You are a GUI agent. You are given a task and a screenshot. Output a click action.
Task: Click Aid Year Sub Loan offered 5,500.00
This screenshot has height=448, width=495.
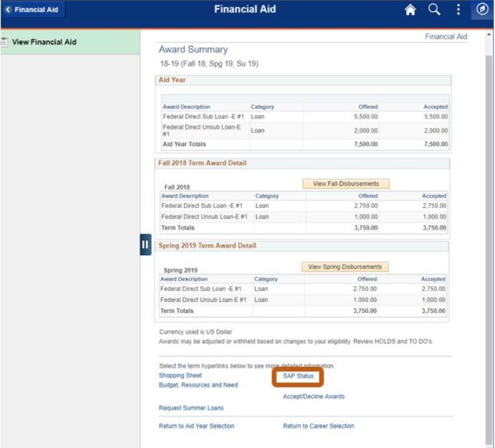(x=366, y=117)
